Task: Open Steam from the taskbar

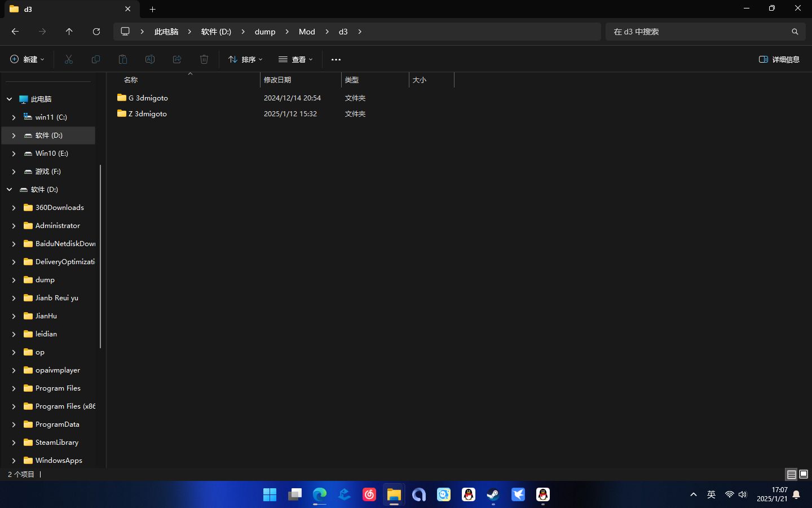Action: click(493, 495)
